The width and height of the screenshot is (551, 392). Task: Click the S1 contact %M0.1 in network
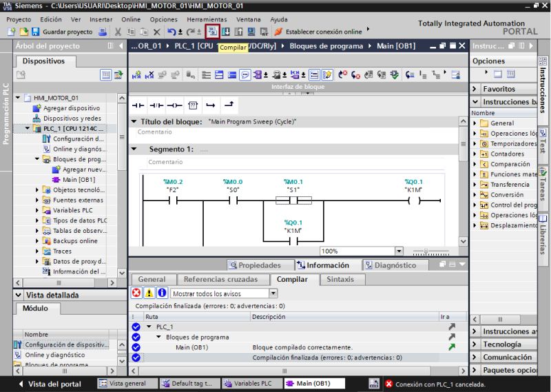293,200
